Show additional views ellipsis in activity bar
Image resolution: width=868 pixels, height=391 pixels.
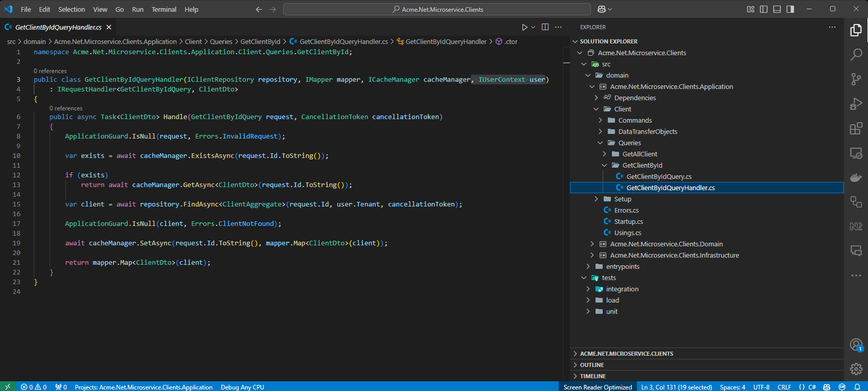coord(856,275)
